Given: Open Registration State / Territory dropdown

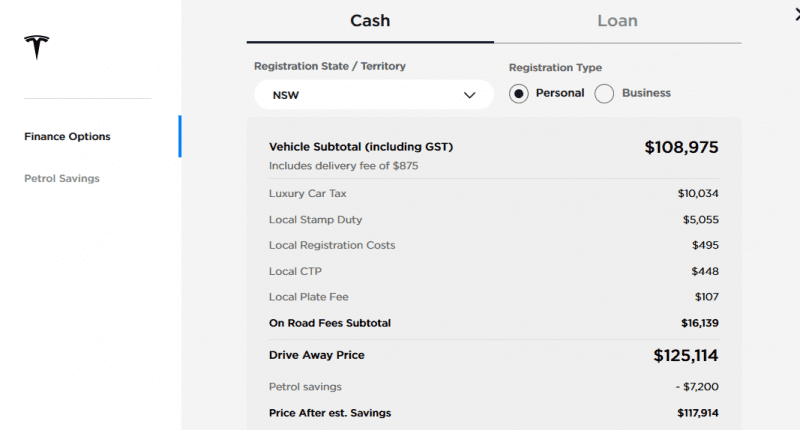Looking at the screenshot, I should coord(373,94).
